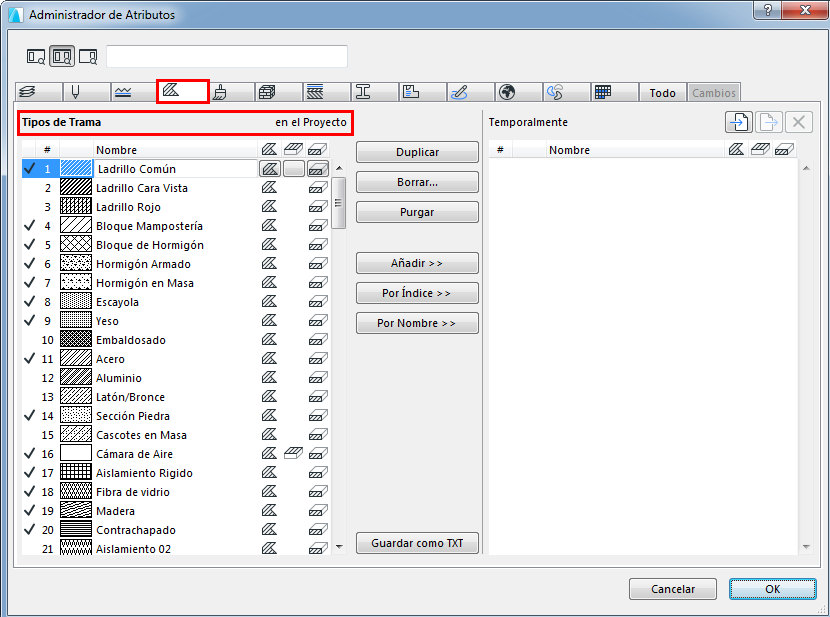Click the X close-file icon under Temporalmente
The image size is (830, 617).
point(799,122)
